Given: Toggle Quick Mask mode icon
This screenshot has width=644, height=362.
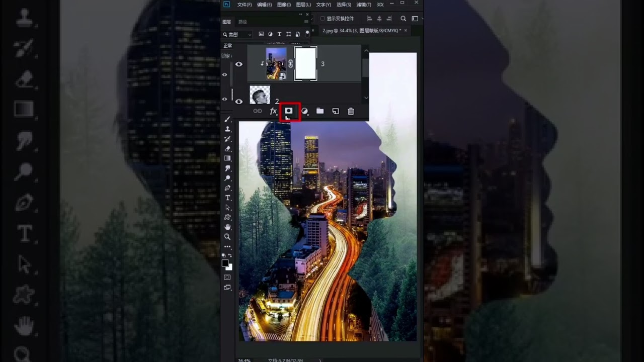Looking at the screenshot, I should tap(227, 277).
